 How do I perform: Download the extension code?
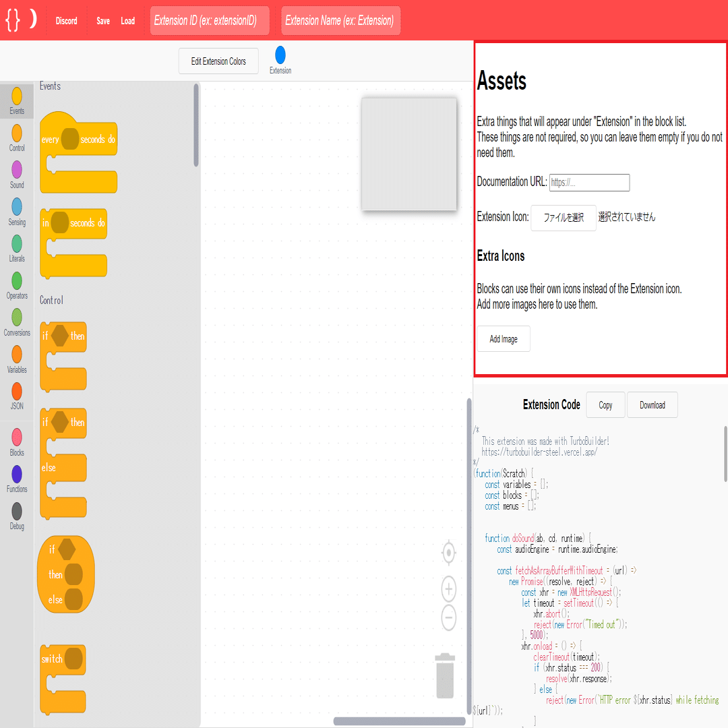pos(653,405)
